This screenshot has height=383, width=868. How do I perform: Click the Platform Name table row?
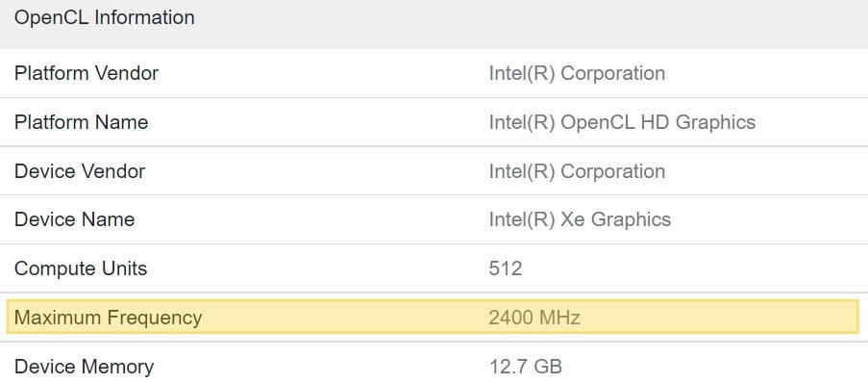point(434,122)
